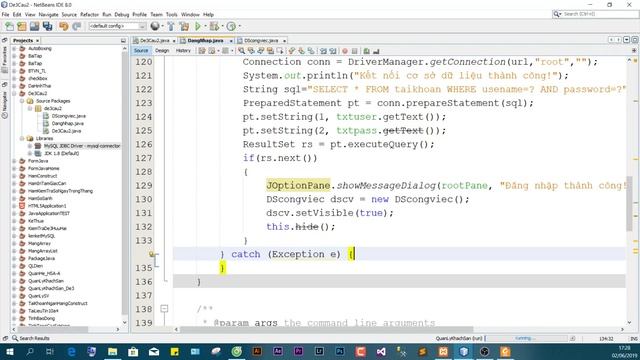
Task: Open File Explorer from the taskbar
Action: tap(112, 351)
